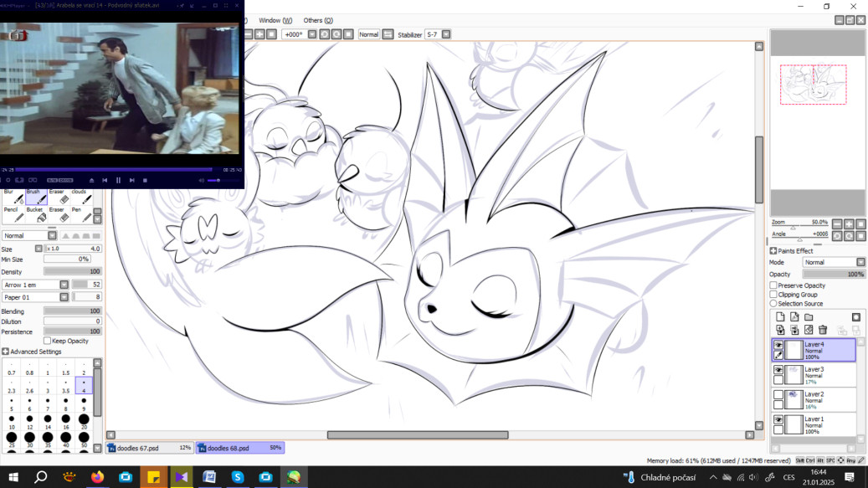Switch to doodles 68.psd tab
Viewport: 868px width, 488px height.
pos(240,448)
